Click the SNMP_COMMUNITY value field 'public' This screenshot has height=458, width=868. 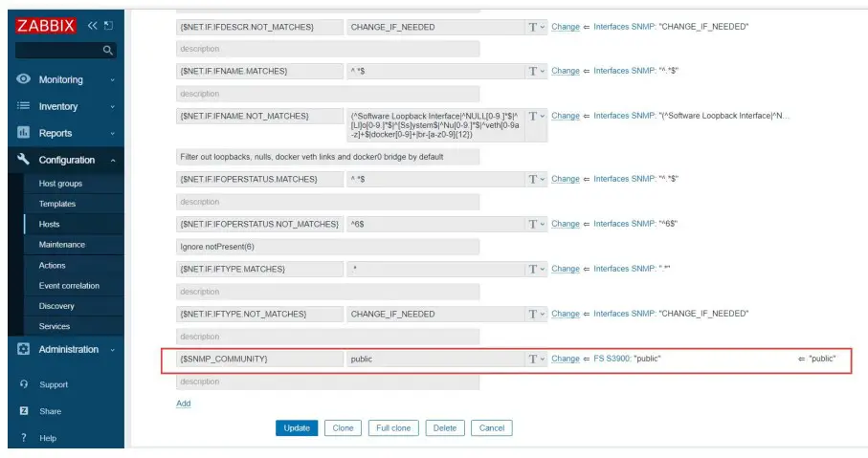point(435,359)
